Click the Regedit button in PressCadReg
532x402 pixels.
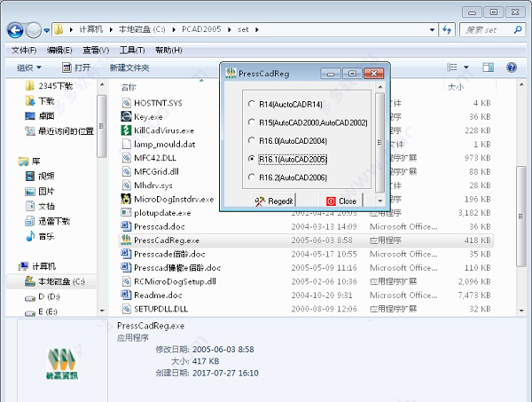(273, 201)
